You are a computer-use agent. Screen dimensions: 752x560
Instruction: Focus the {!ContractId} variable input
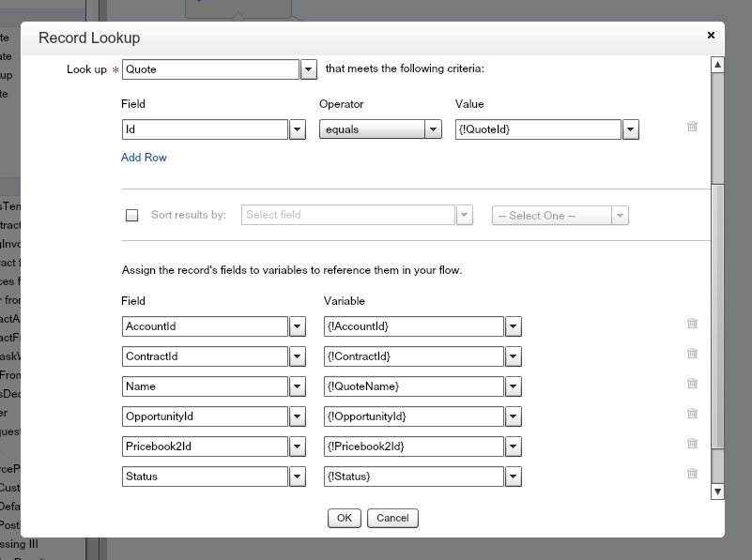point(414,356)
